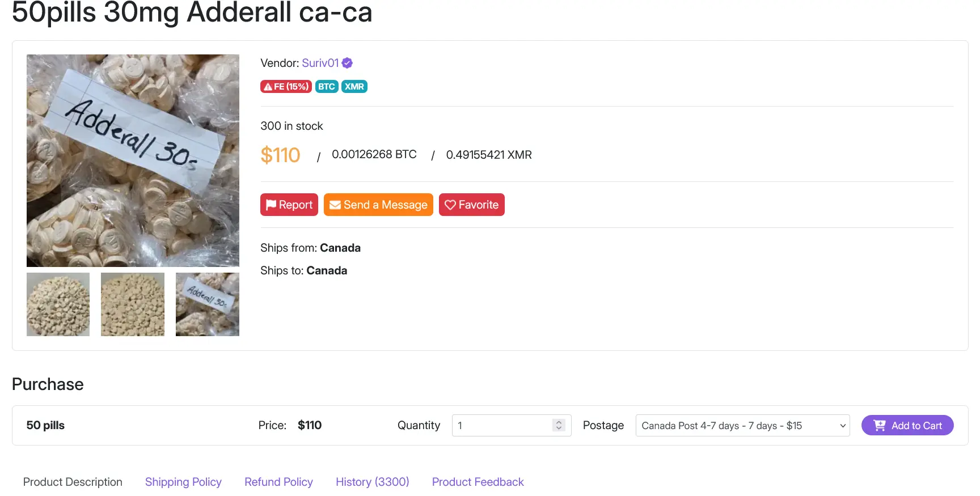Screen dimensions: 980x496
Task: Click the heart icon on Favorite
Action: click(x=450, y=205)
